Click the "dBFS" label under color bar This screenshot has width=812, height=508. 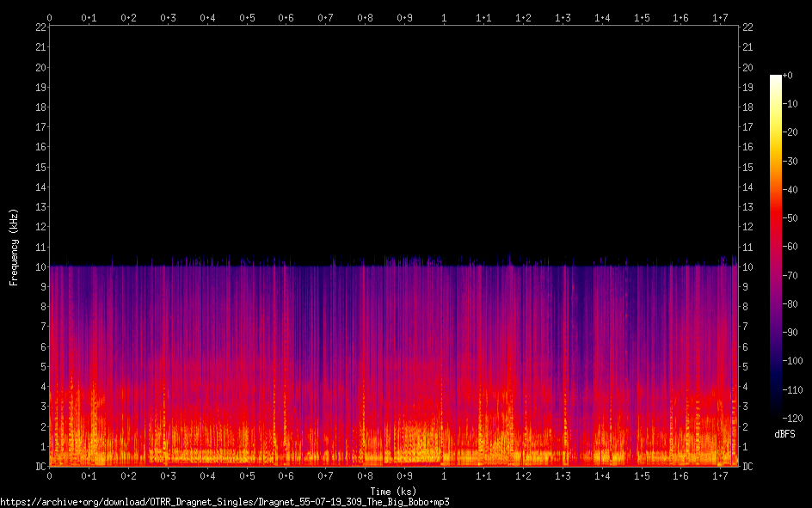(784, 434)
